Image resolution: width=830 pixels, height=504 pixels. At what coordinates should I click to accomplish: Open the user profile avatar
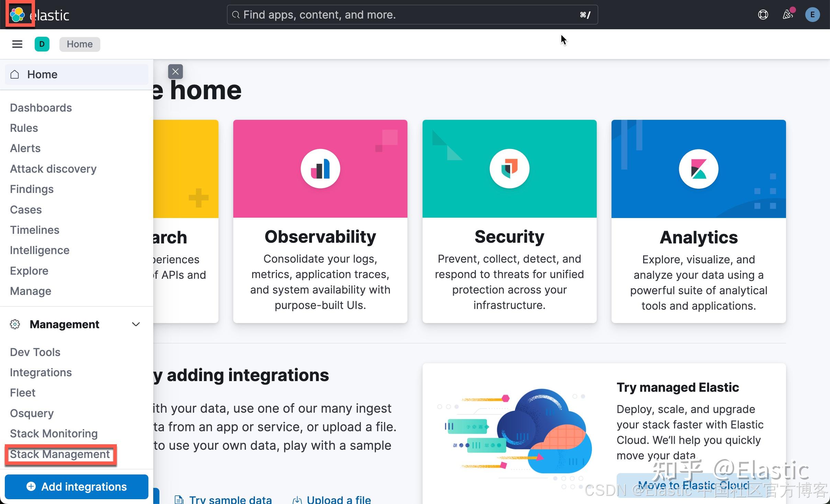pos(812,14)
